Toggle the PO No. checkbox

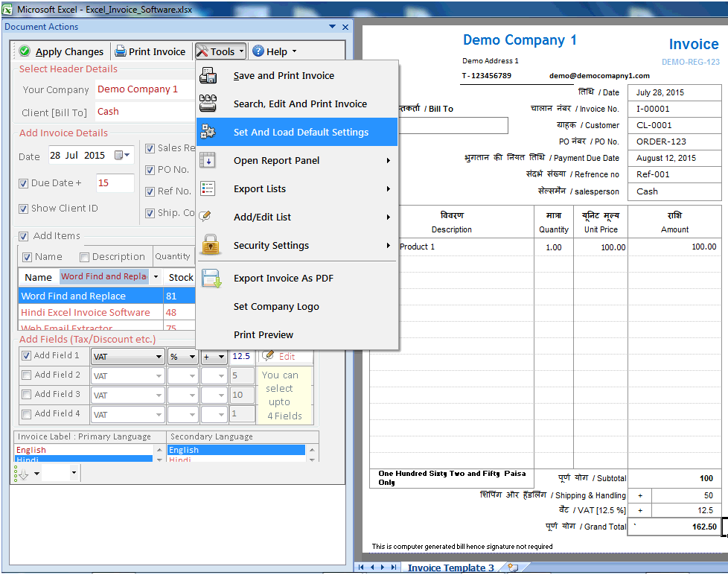click(150, 170)
